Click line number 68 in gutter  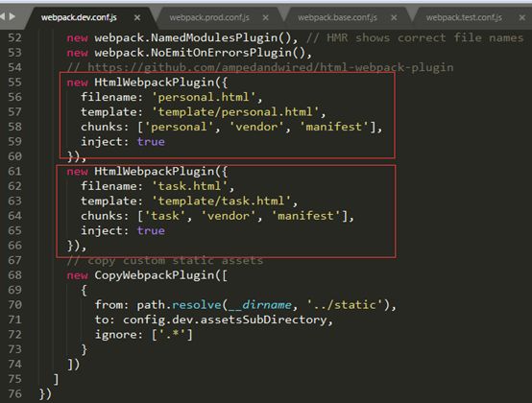click(14, 274)
